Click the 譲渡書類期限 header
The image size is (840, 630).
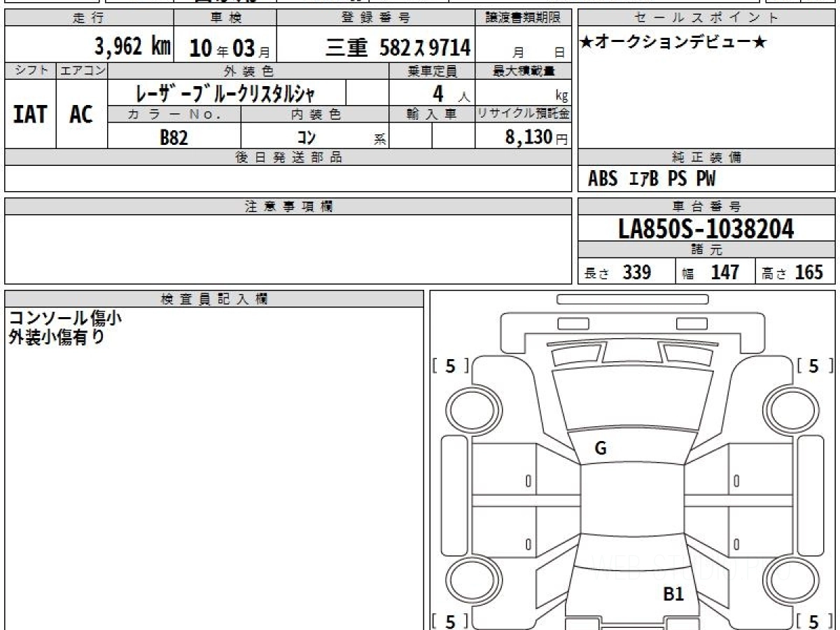(x=524, y=18)
